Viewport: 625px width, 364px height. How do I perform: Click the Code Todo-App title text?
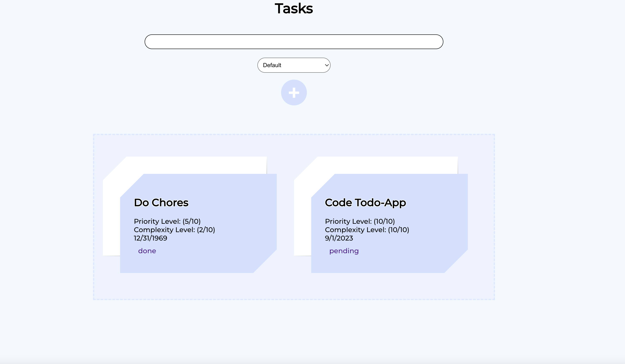tap(365, 202)
